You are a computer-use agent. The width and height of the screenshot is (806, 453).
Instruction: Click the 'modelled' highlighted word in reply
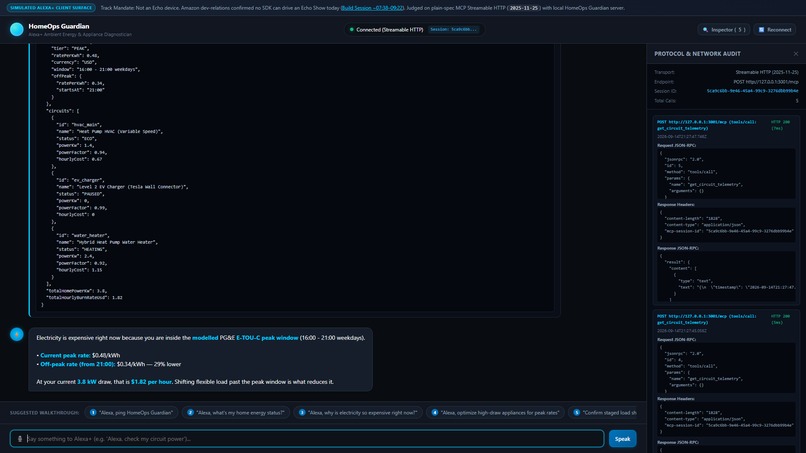[205, 338]
